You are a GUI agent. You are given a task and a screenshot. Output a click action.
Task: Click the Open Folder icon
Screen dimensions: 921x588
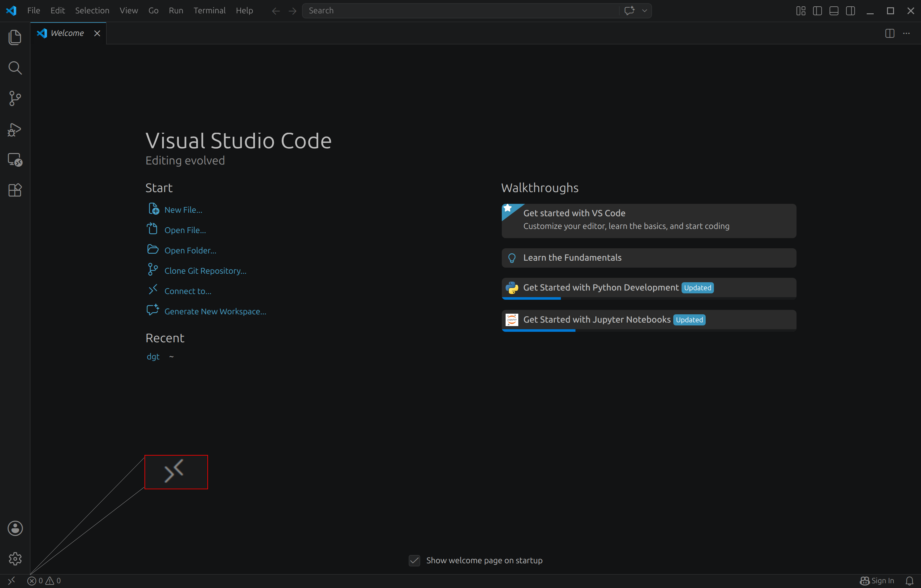[x=153, y=249]
